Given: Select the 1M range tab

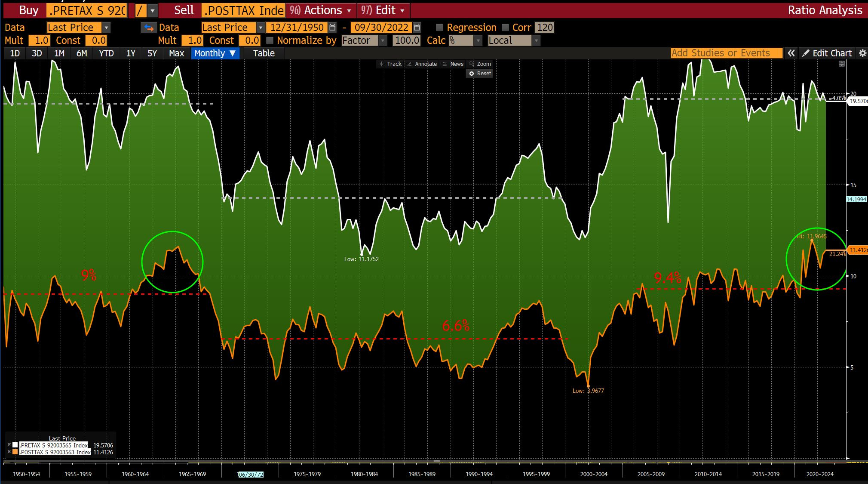Looking at the screenshot, I should [x=59, y=53].
